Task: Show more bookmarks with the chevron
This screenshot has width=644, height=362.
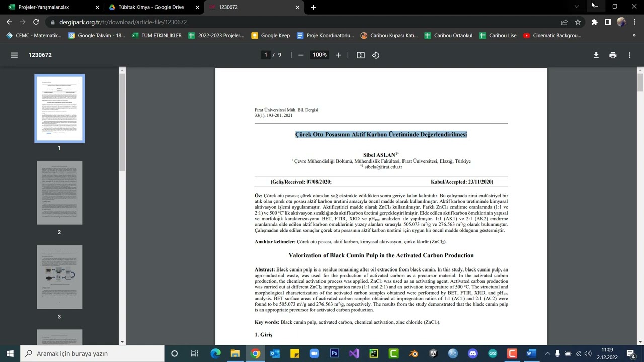Action: click(x=634, y=36)
